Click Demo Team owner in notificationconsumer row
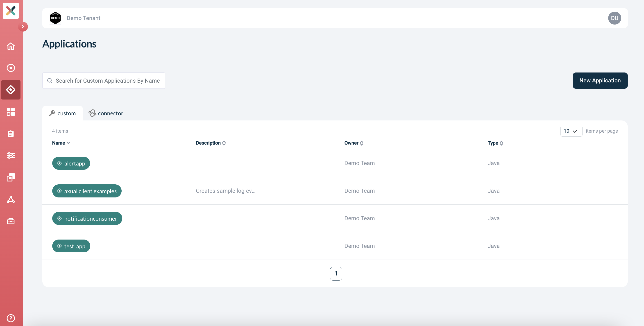 (360, 218)
